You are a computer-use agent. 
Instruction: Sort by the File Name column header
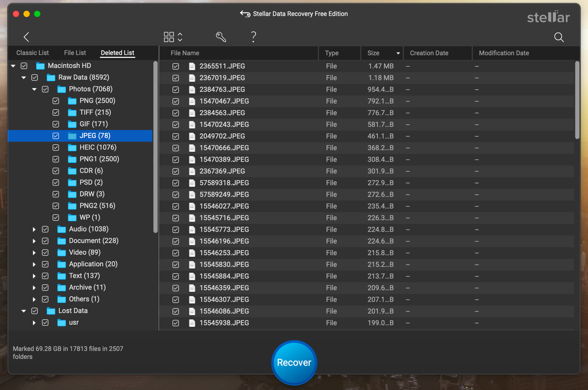(238, 53)
